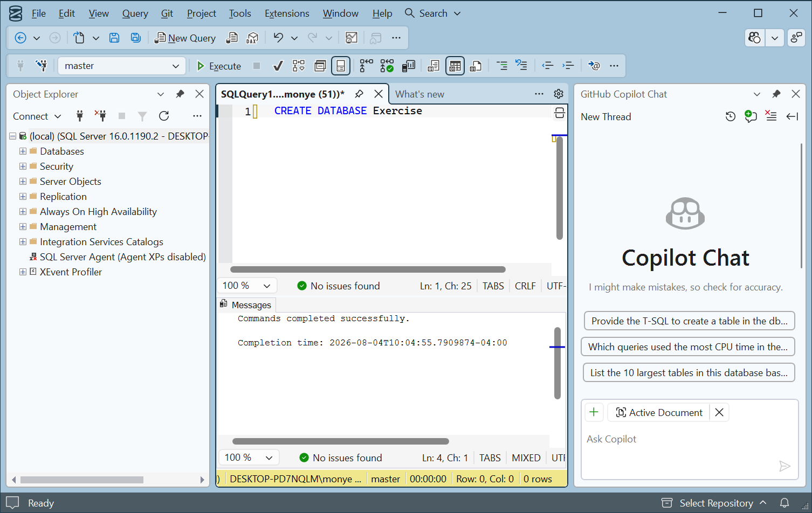Click the editor horizontal scrollbar thumb
The width and height of the screenshot is (812, 513).
click(368, 269)
